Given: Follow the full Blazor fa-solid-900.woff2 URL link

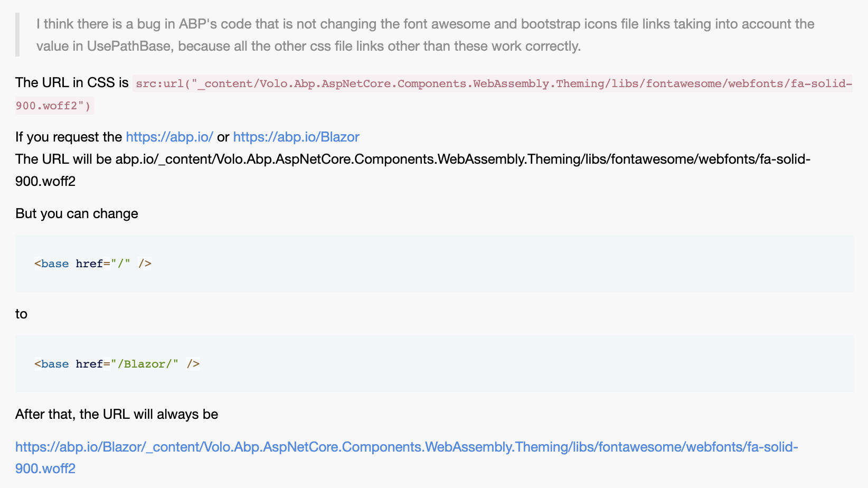Looking at the screenshot, I should coord(406,447).
